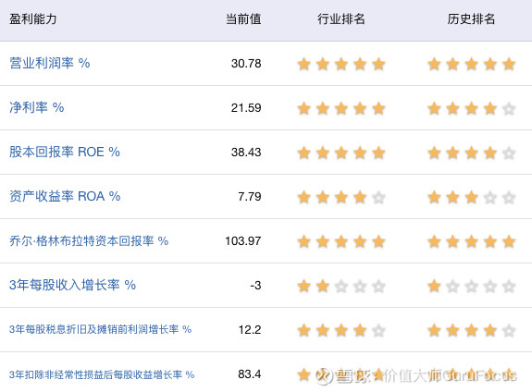Click the 行业排名 column header
Screen dimensions: 532x392
tap(341, 19)
